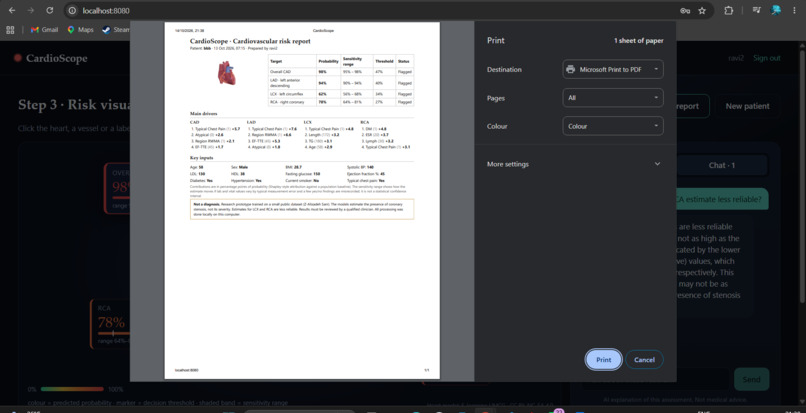Open the Destination dropdown, Microsoft Print to PDF
Screen dimensions: 806x413
(613, 69)
